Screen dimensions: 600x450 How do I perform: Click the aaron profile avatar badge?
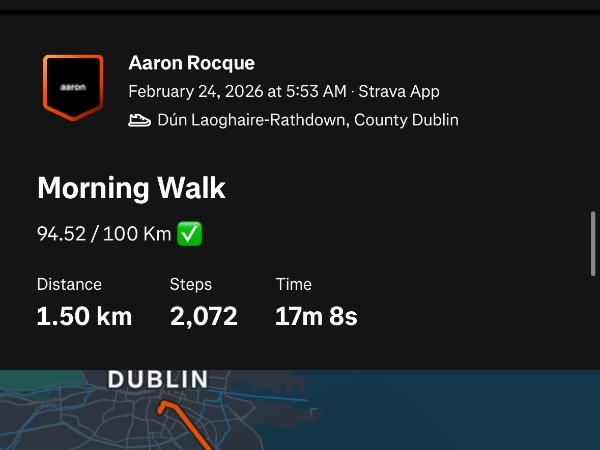click(x=73, y=87)
